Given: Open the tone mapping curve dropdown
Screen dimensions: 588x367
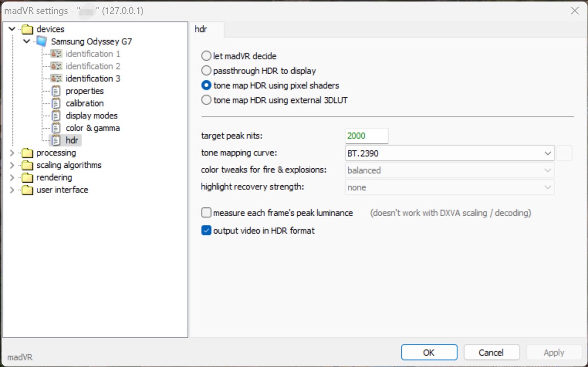Looking at the screenshot, I should pos(450,153).
